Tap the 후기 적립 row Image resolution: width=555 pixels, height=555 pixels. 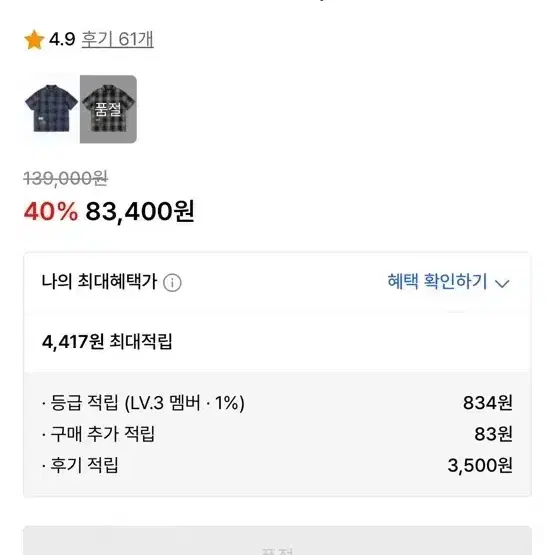pyautogui.click(x=277, y=465)
